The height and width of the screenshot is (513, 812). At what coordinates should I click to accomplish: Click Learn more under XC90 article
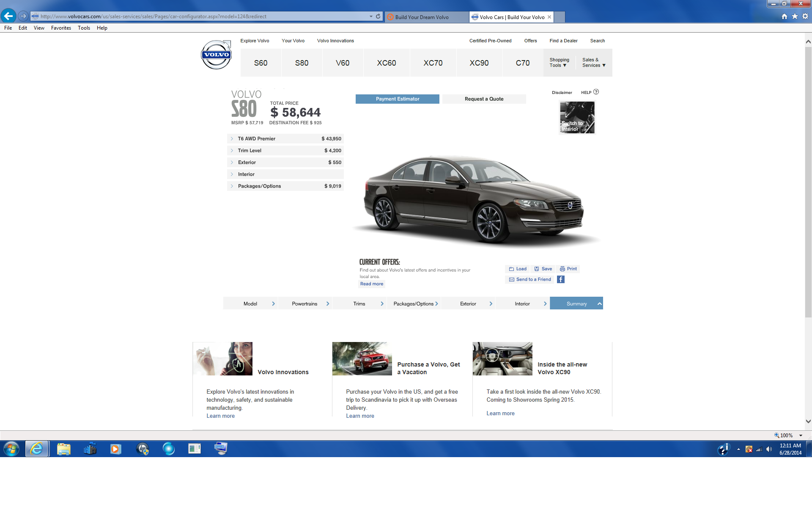tap(500, 414)
